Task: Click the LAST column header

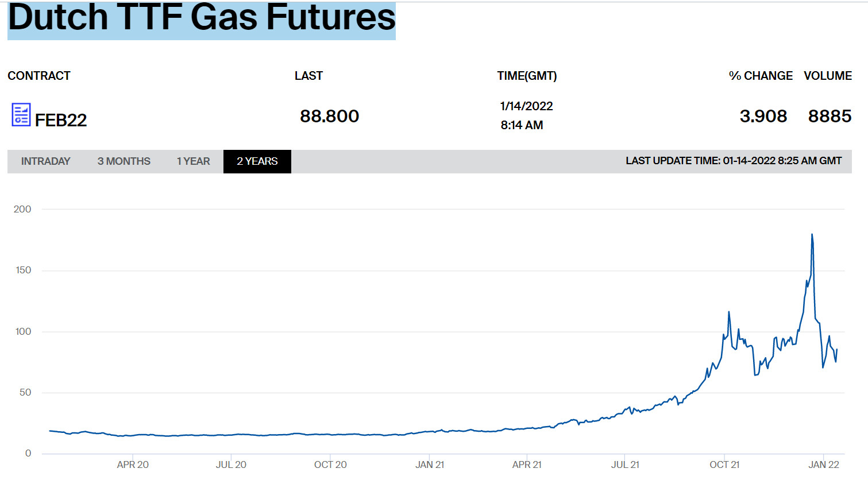Action: click(308, 76)
